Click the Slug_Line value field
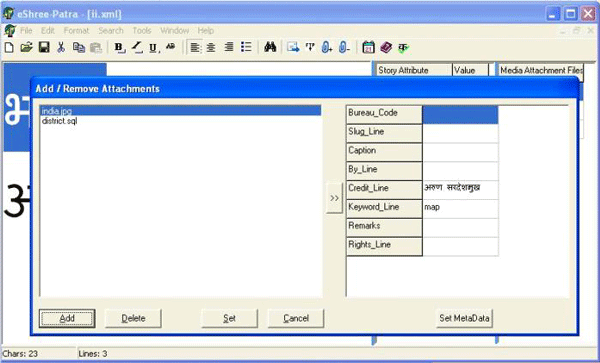The image size is (600, 363). (x=460, y=133)
